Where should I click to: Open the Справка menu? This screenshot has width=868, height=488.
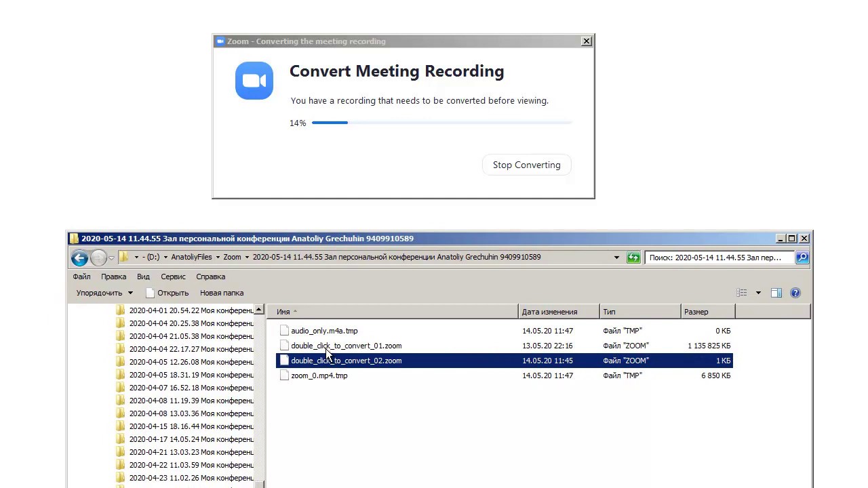210,277
